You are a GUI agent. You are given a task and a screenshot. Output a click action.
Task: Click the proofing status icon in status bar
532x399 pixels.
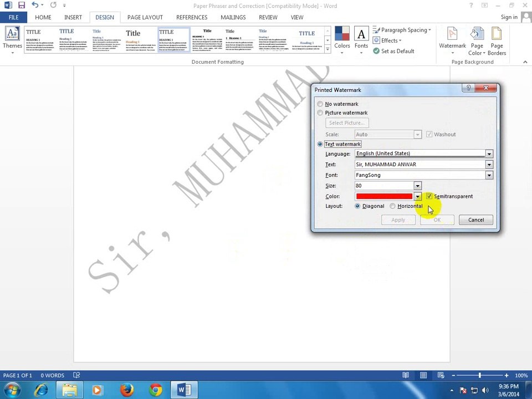click(x=76, y=375)
